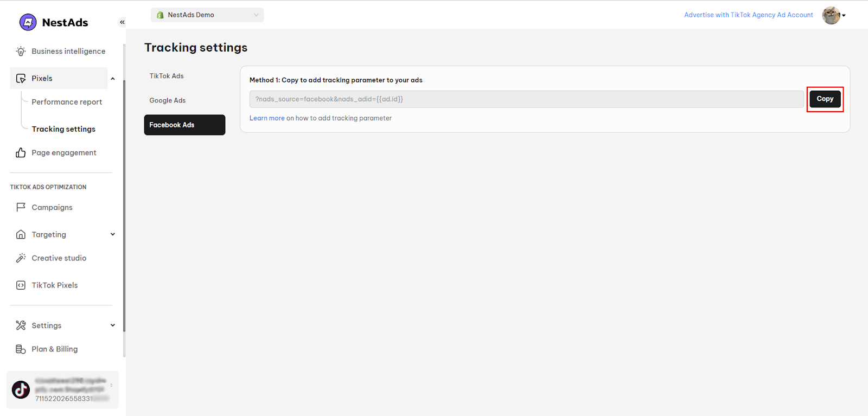Switch to the TikTok Ads tab
Image resolution: width=868 pixels, height=416 pixels.
click(x=167, y=76)
